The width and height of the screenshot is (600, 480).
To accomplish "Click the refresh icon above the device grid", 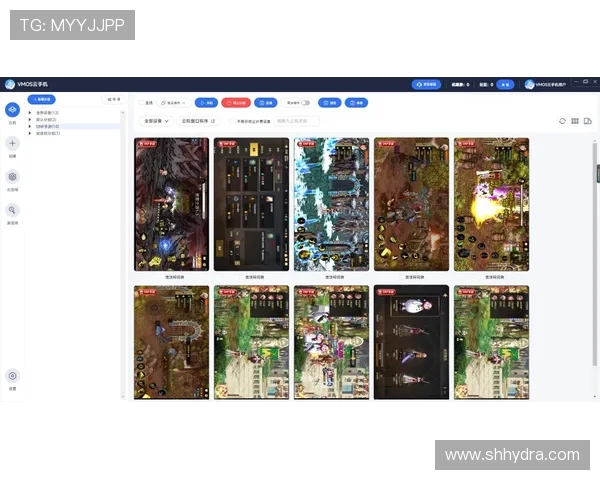I will (x=562, y=121).
